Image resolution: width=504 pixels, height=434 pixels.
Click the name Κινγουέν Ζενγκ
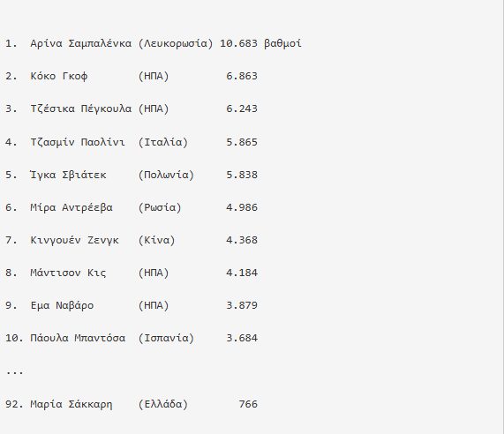pyautogui.click(x=74, y=240)
